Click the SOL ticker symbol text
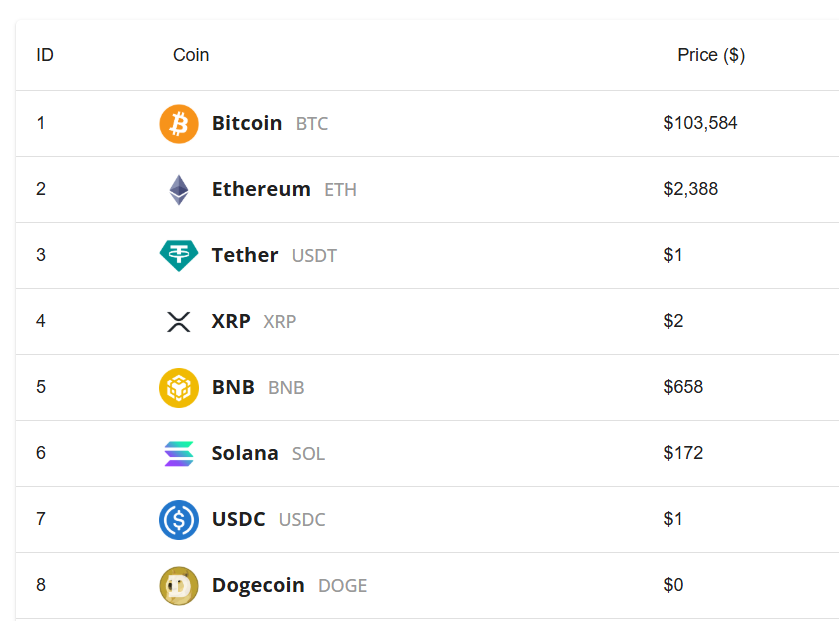The width and height of the screenshot is (839, 621). point(308,453)
